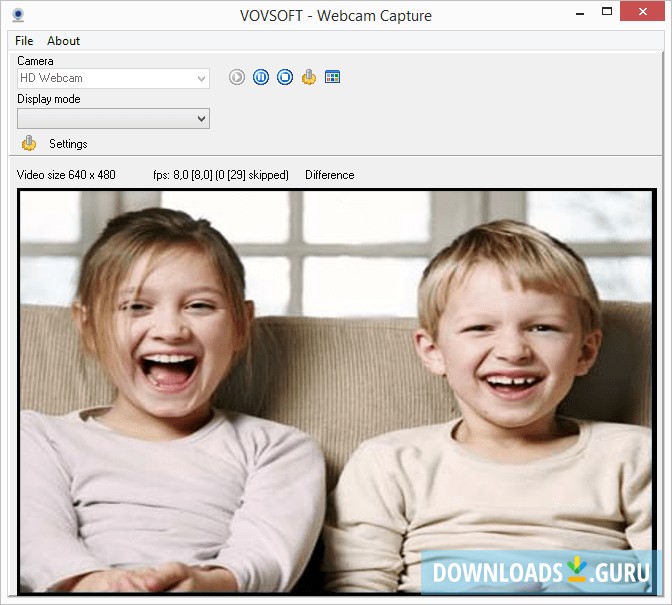Click the webcam app icon in title bar
The image size is (672, 605).
tap(17, 15)
